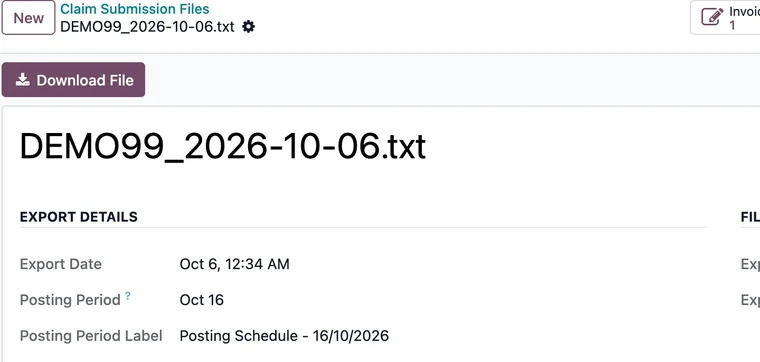
Task: Click the Export Date label
Action: pyautogui.click(x=61, y=264)
